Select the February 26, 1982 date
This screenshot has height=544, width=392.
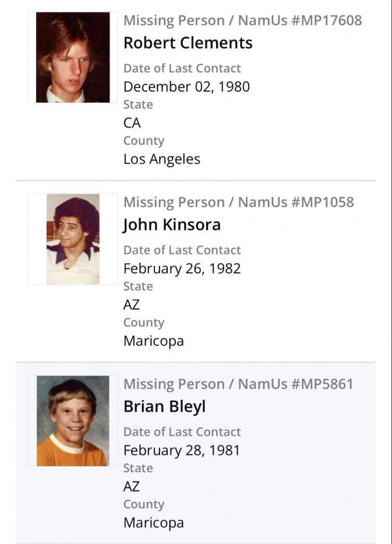[x=182, y=268]
